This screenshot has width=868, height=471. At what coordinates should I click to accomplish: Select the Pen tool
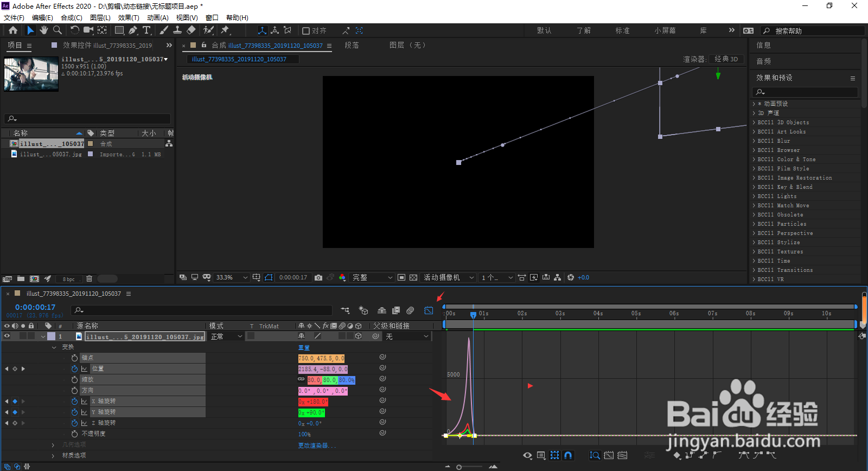tap(133, 30)
